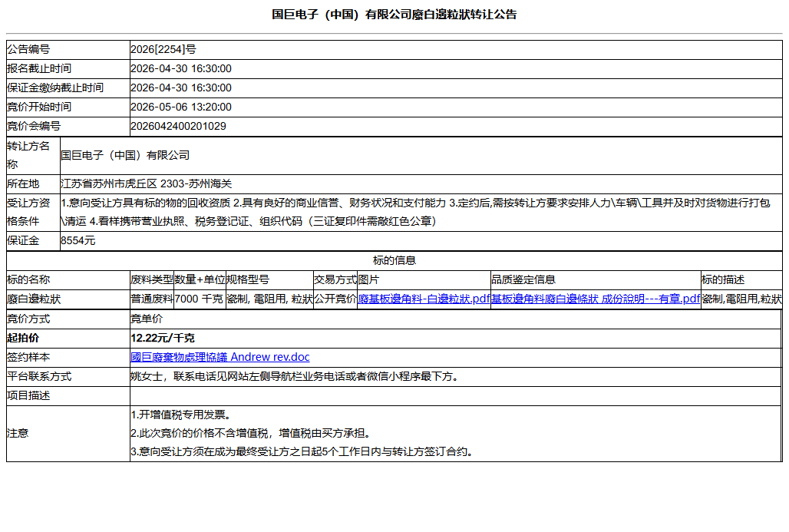Click the 竞价方式 label
Image resolution: width=789 pixels, height=532 pixels.
28,319
